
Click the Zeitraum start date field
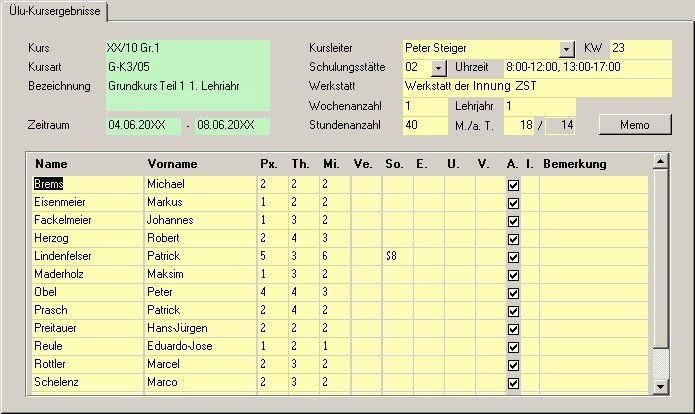[143, 125]
